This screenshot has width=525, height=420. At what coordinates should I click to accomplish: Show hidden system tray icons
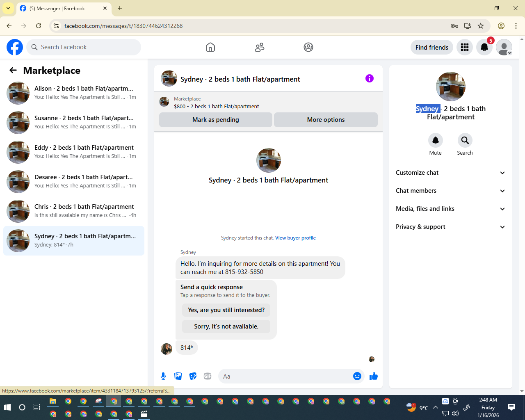pyautogui.click(x=435, y=407)
